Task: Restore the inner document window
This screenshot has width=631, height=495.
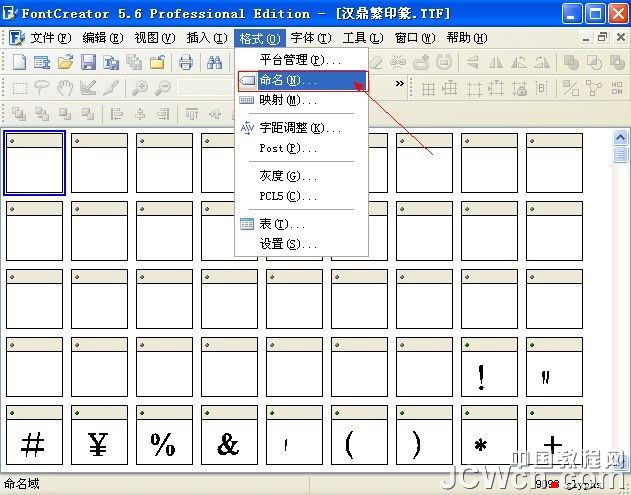Action: coord(602,37)
